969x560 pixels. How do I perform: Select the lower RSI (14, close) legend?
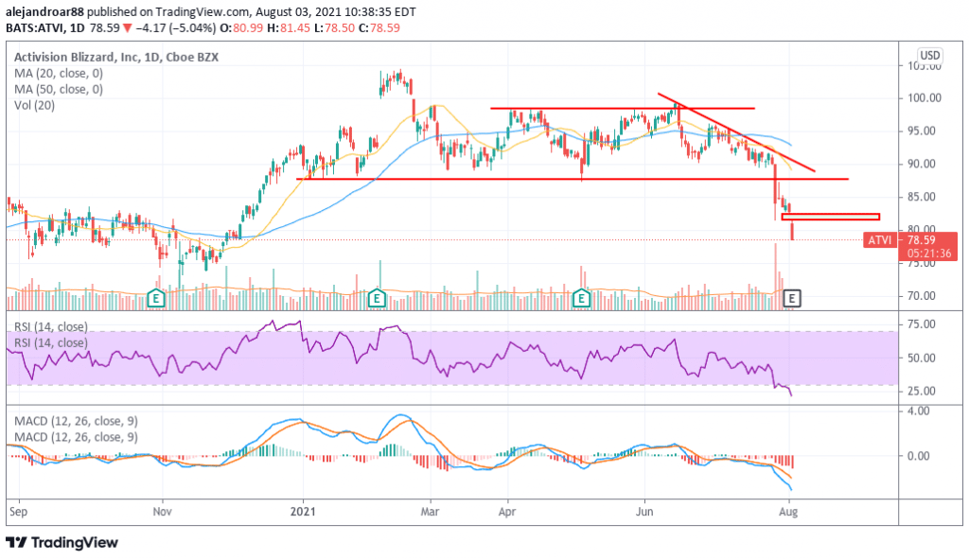[51, 342]
